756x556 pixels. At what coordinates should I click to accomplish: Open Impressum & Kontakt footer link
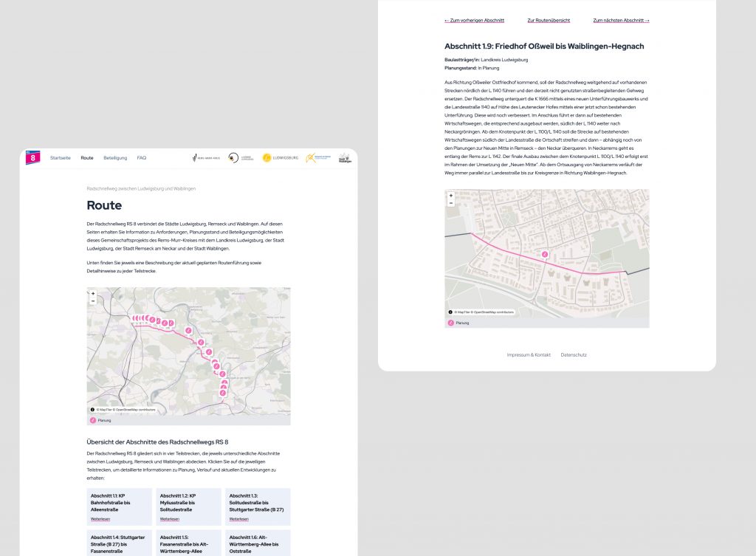pos(529,355)
